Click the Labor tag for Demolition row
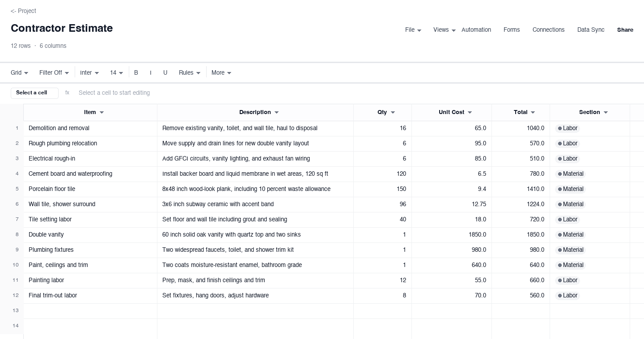Viewport: 644px width, 339px height. pyautogui.click(x=568, y=128)
